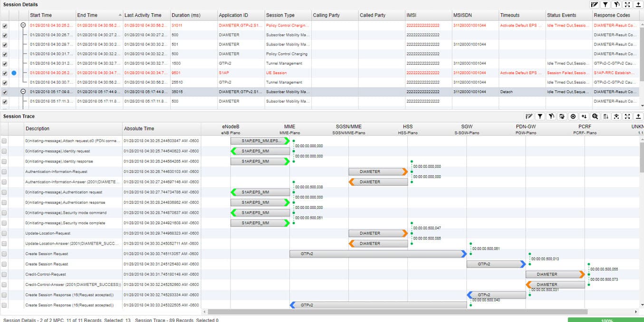Image resolution: width=644 pixels, height=322 pixels.
Task: Export the Session Trace records
Action: [x=639, y=116]
